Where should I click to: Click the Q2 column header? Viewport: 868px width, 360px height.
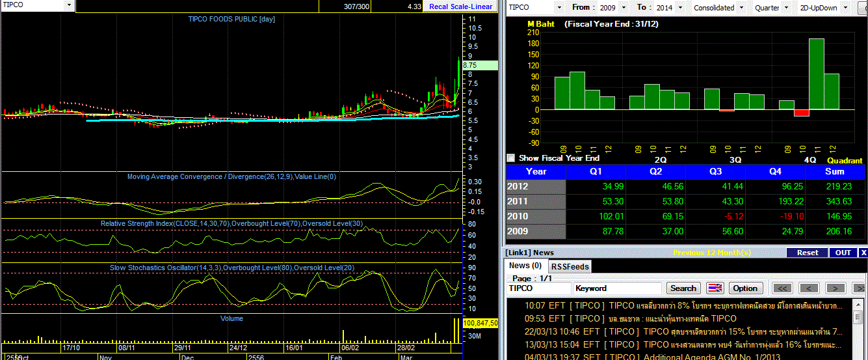pyautogui.click(x=655, y=172)
